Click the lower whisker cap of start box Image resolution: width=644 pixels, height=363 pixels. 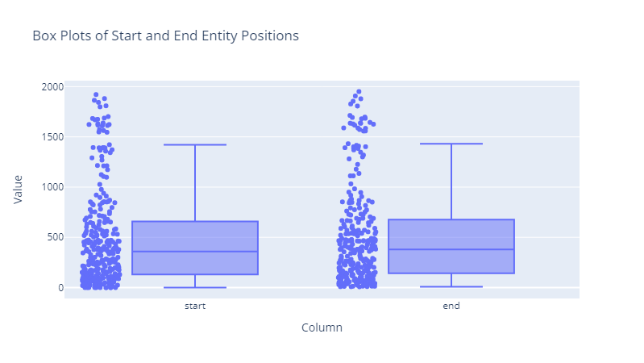(194, 287)
